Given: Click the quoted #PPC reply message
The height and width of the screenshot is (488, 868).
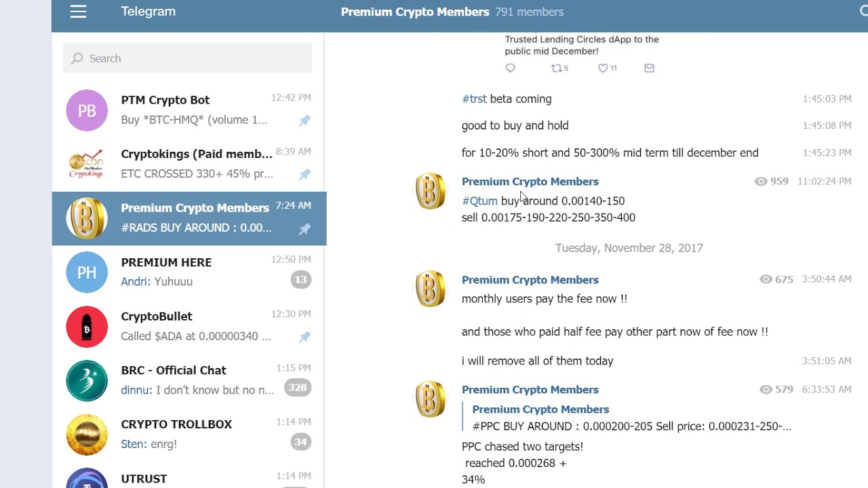Looking at the screenshot, I should pyautogui.click(x=631, y=418).
